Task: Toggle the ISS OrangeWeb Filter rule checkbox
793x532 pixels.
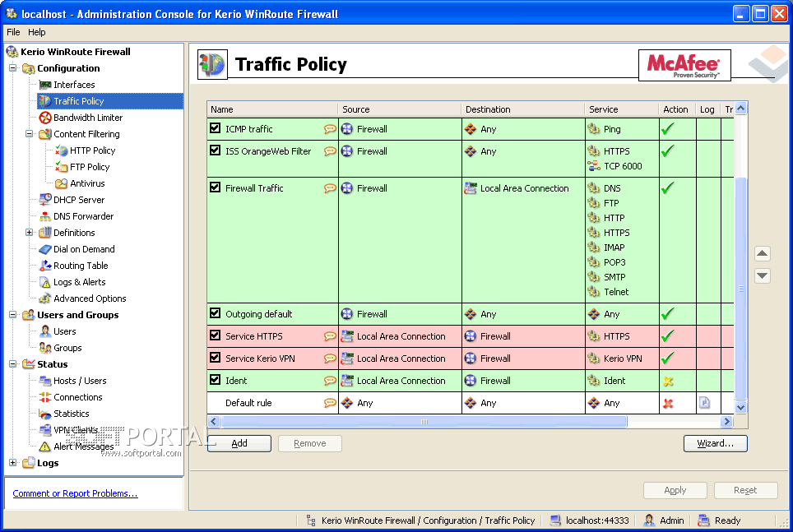Action: click(x=215, y=150)
